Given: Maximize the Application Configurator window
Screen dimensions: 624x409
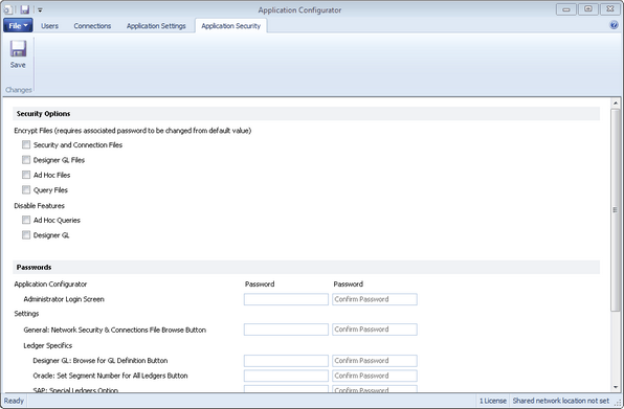Looking at the screenshot, I should click(588, 9).
